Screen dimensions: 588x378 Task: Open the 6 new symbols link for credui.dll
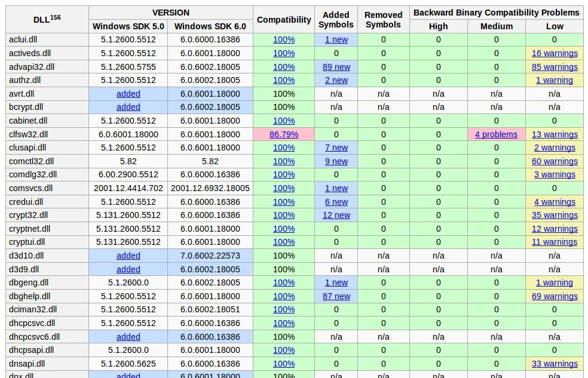[x=336, y=202]
